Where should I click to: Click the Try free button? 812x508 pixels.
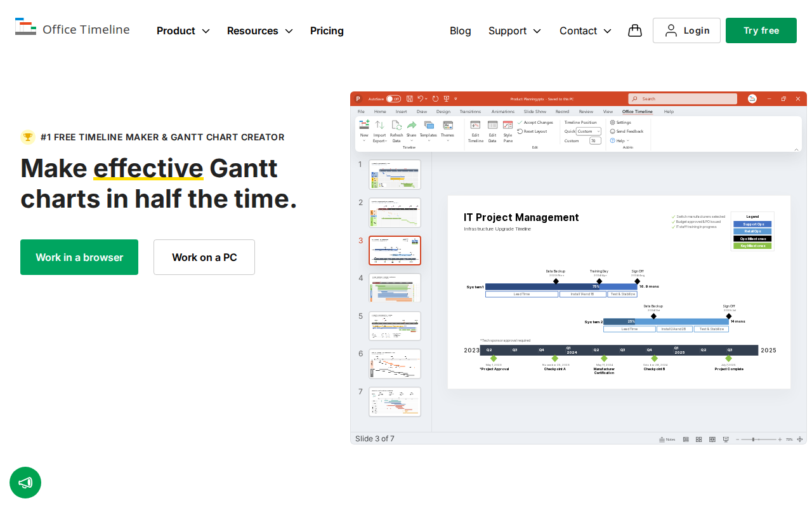tap(761, 30)
